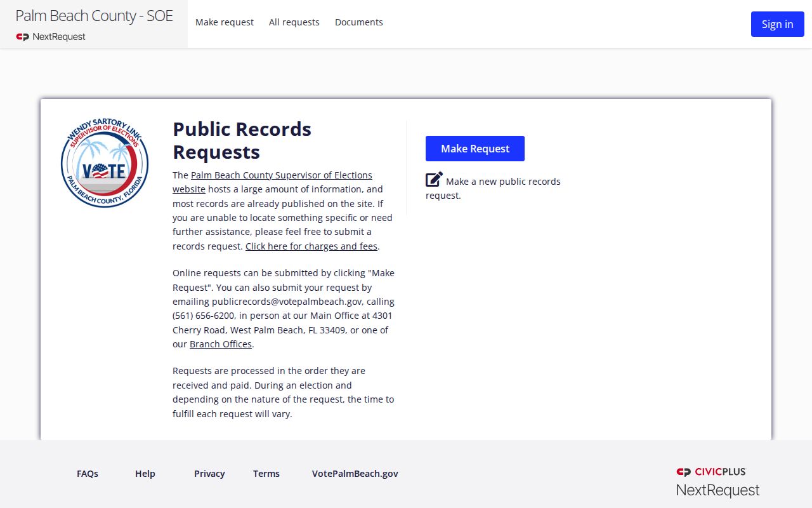Open the Branch Offices link
The width and height of the screenshot is (812, 508).
[221, 344]
